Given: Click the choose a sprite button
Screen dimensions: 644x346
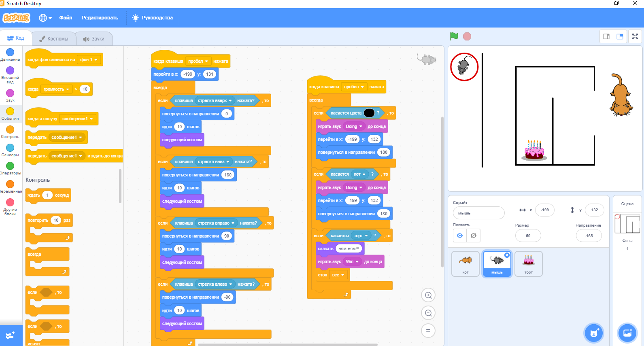Looking at the screenshot, I should [x=594, y=333].
